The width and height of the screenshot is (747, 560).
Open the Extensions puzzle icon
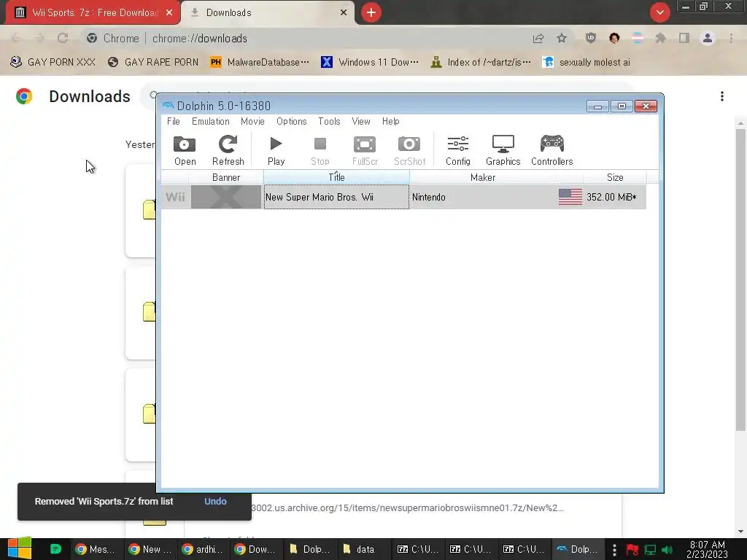click(x=661, y=38)
